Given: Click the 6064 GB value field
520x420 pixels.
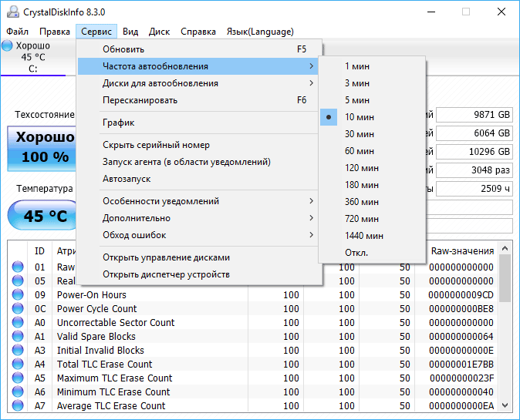Looking at the screenshot, I should (474, 133).
